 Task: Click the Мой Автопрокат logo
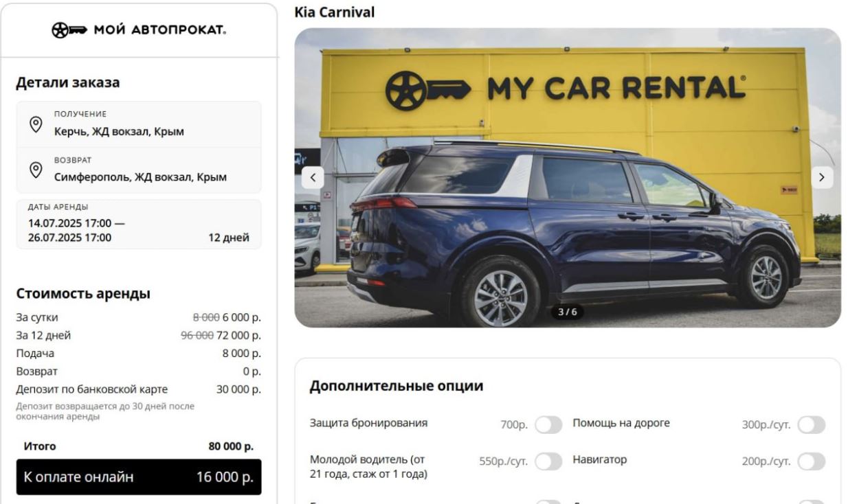coord(139,30)
